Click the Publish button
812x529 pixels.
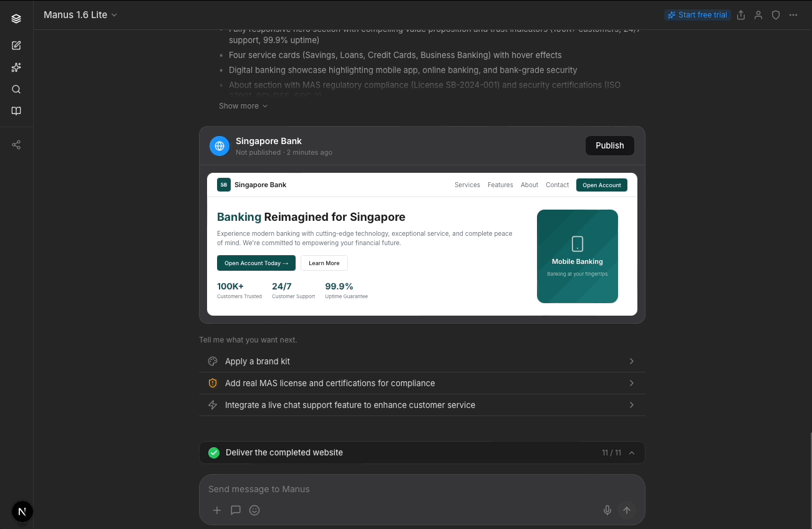click(609, 145)
